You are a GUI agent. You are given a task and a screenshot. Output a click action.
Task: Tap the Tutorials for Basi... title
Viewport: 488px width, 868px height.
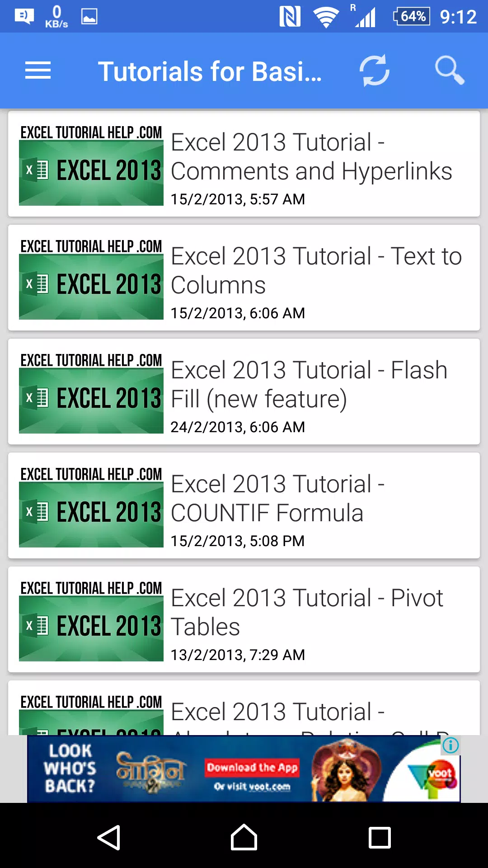pos(210,71)
